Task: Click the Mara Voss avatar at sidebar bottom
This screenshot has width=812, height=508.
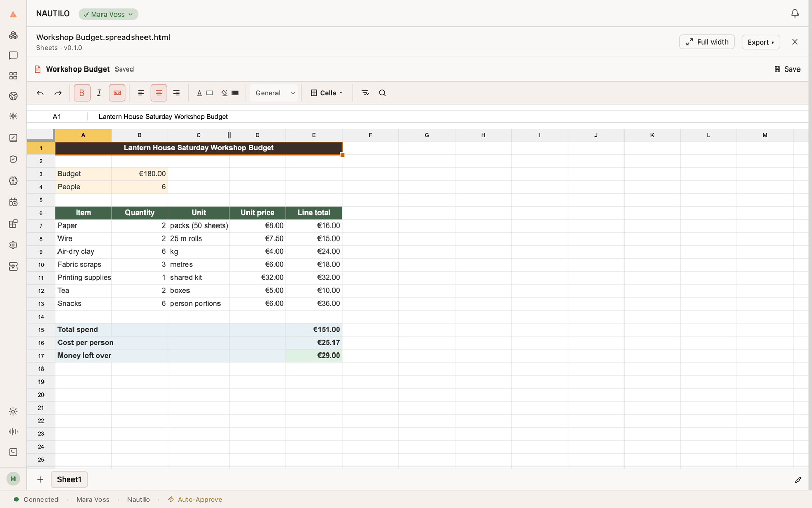Action: [x=13, y=478]
